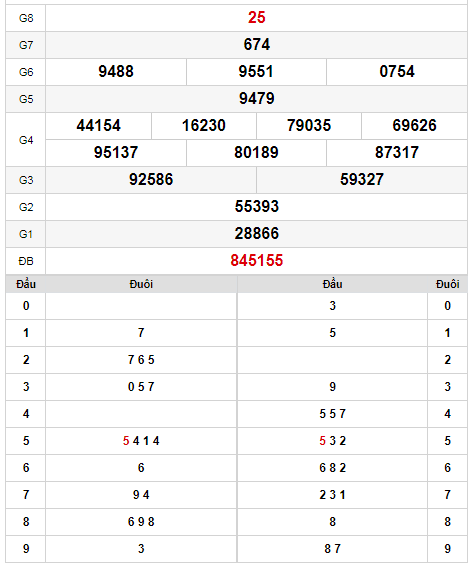Select the G4 row label
The width and height of the screenshot is (473, 567).
coord(26,140)
